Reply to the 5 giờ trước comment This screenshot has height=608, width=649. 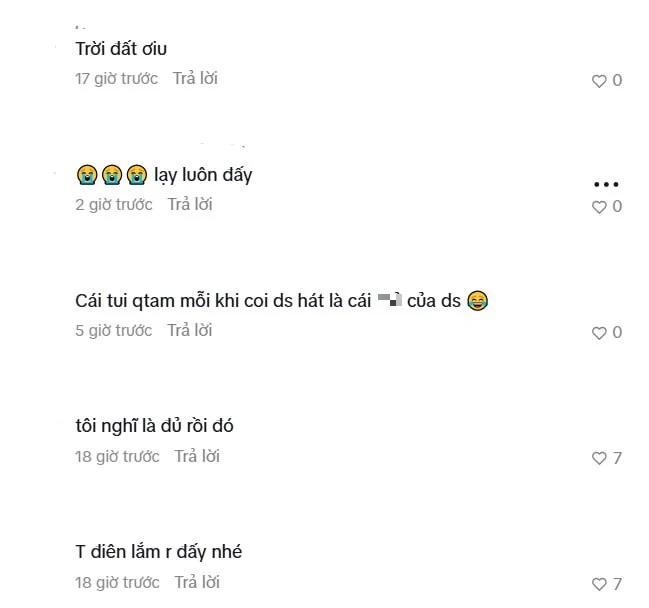(190, 330)
